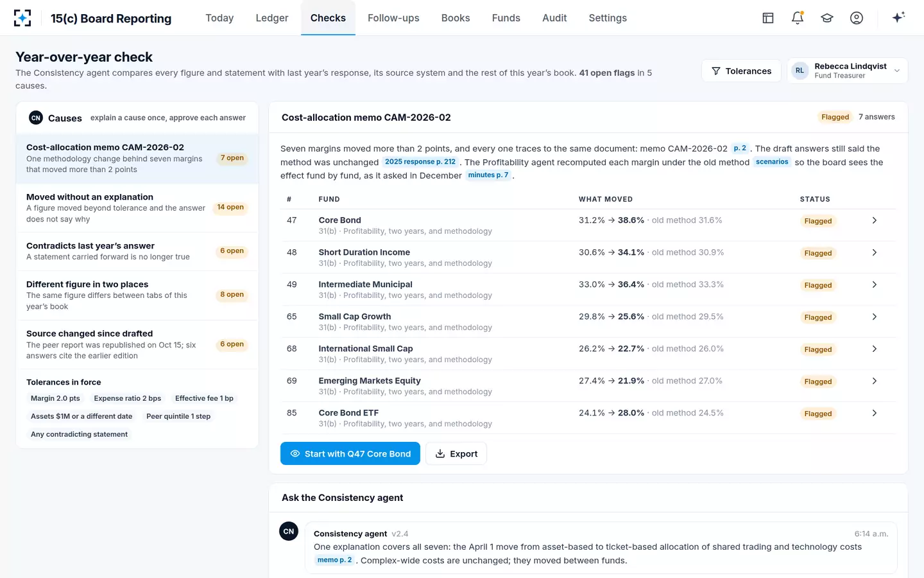This screenshot has height=578, width=924.
Task: Select the Moved without an explanation cause
Action: tap(137, 207)
